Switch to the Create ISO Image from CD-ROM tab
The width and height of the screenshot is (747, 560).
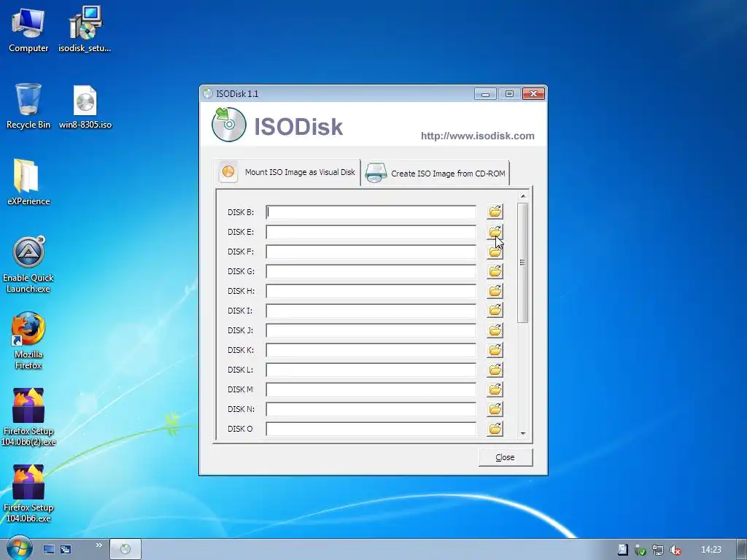(436, 174)
